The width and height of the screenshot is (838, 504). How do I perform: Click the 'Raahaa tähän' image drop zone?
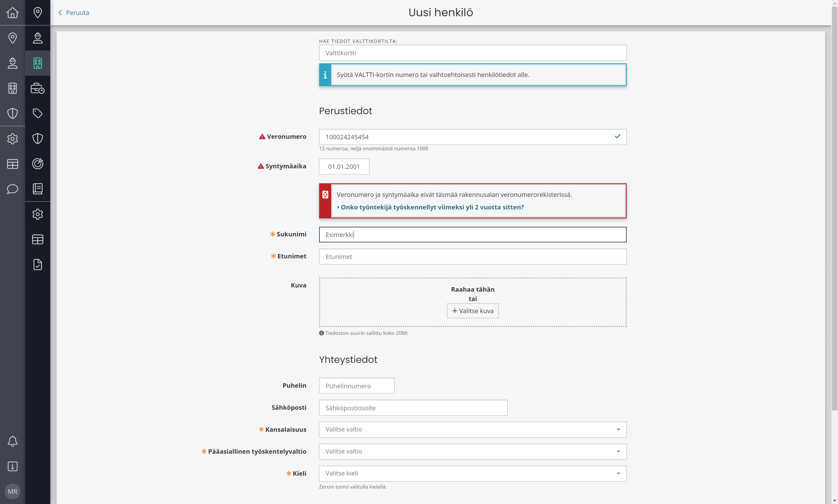(x=473, y=302)
